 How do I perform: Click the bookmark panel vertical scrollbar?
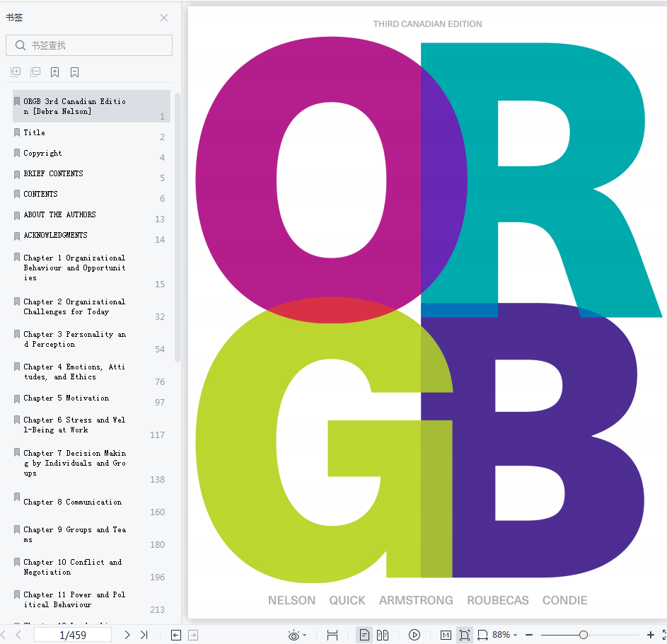coord(178,228)
